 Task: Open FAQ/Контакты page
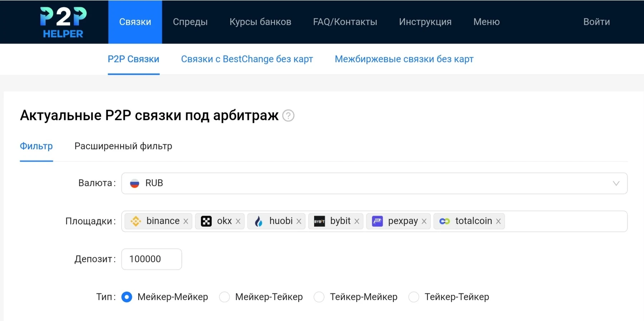pyautogui.click(x=345, y=22)
